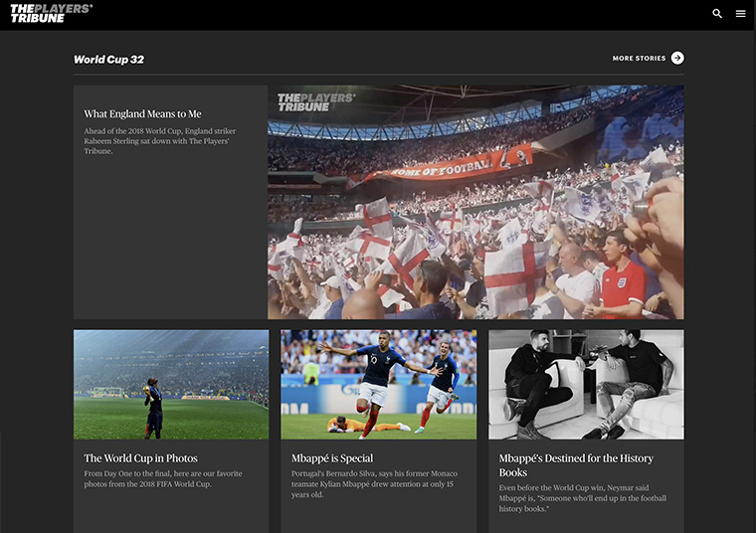Click the More Stories arrow circle icon
Screen dimensions: 756x533
point(677,58)
